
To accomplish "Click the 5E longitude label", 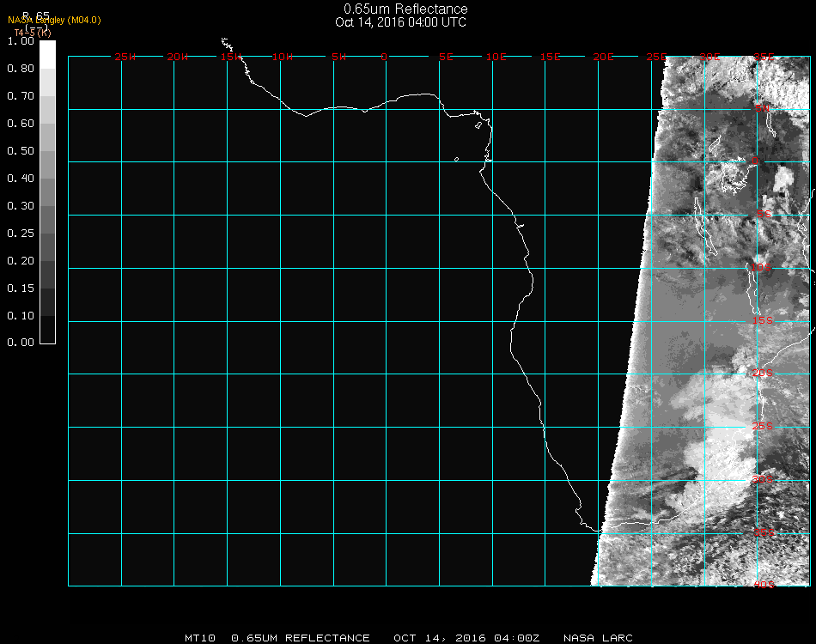I will point(446,57).
